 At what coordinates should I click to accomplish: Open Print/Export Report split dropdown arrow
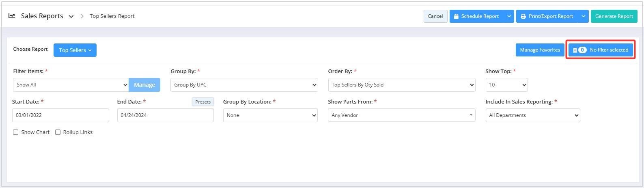583,16
